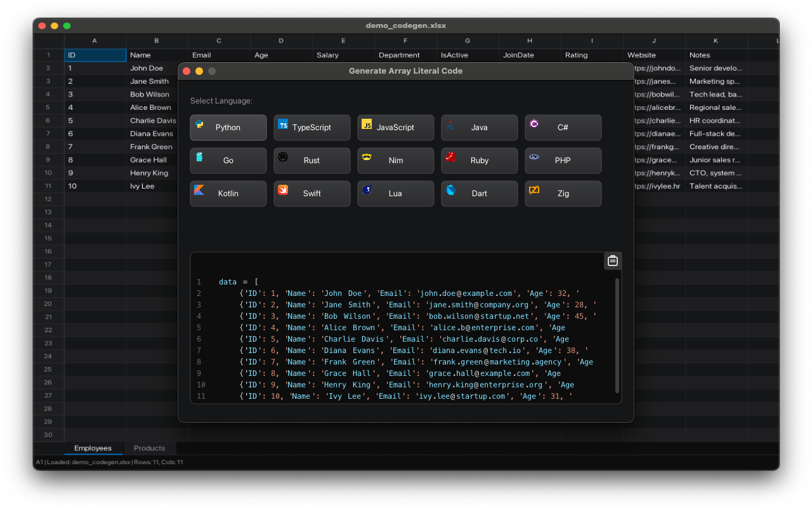The width and height of the screenshot is (812, 508).
Task: Click the C# logo icon
Action: 534,124
